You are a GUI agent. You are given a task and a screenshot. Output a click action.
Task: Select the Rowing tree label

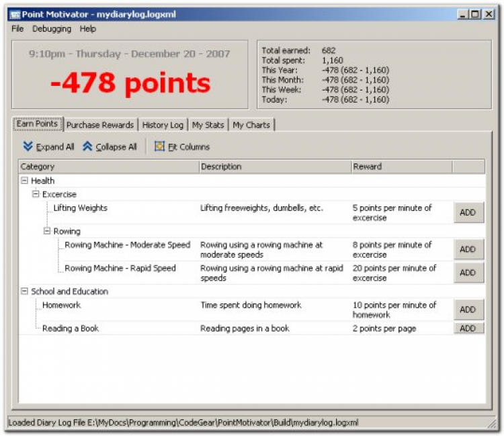click(x=67, y=231)
